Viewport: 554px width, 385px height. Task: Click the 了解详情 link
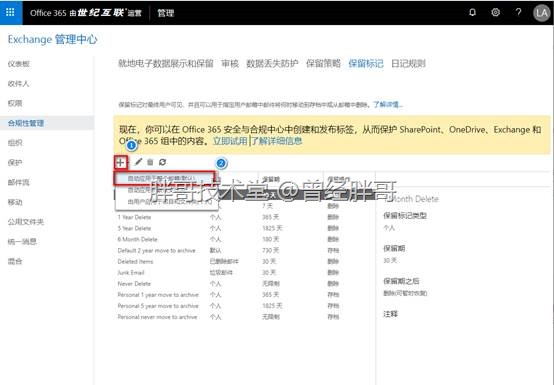pos(388,105)
